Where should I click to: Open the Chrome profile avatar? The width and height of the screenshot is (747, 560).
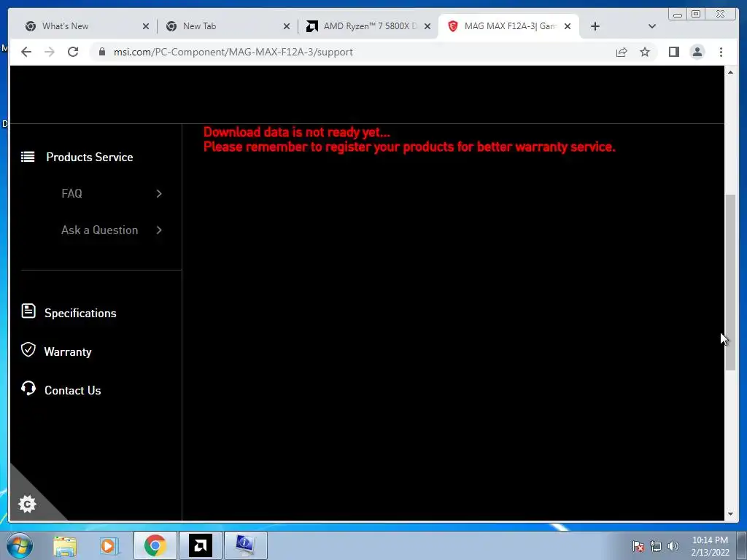697,52
